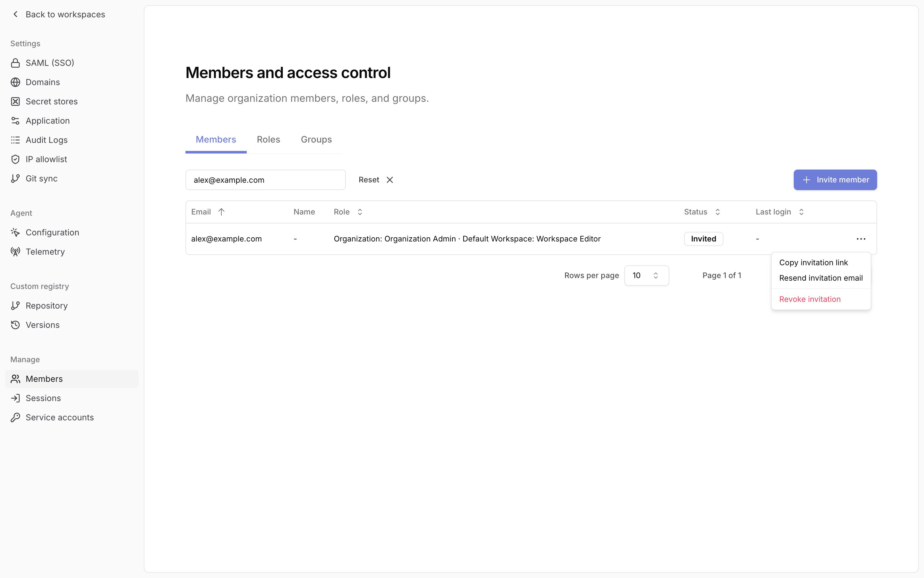This screenshot has width=924, height=578.
Task: Open the IP allowlist page
Action: pos(72,159)
